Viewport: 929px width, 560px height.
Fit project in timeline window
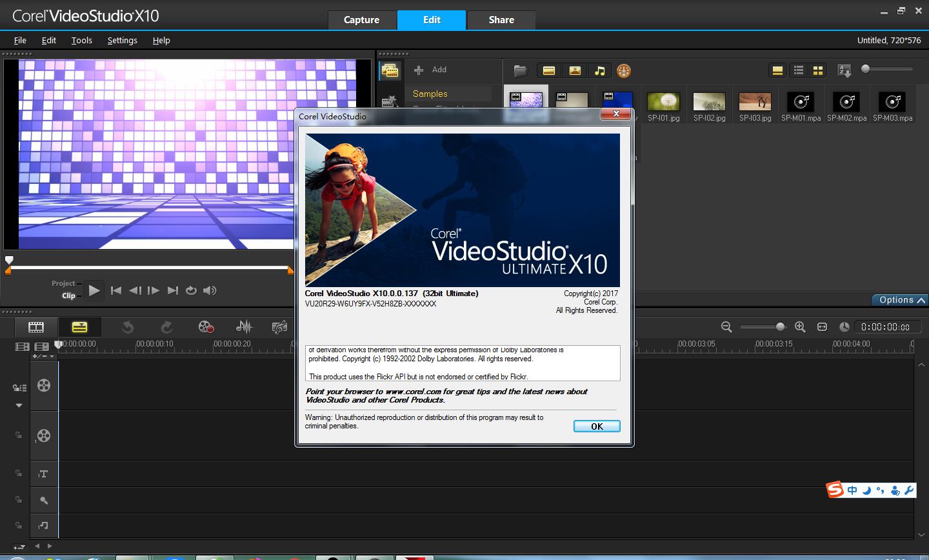click(822, 327)
